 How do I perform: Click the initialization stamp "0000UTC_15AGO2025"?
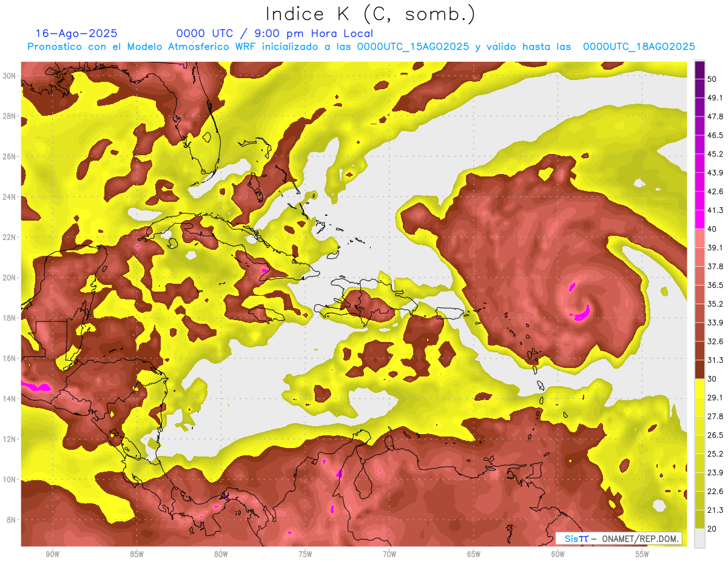point(413,47)
